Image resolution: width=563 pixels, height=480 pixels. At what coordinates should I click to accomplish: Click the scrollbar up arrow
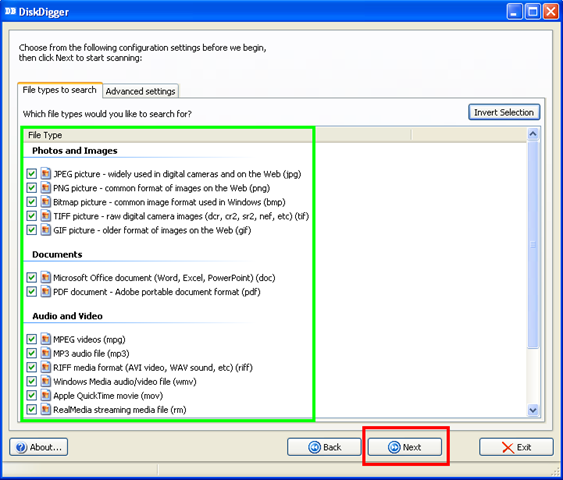[x=533, y=134]
